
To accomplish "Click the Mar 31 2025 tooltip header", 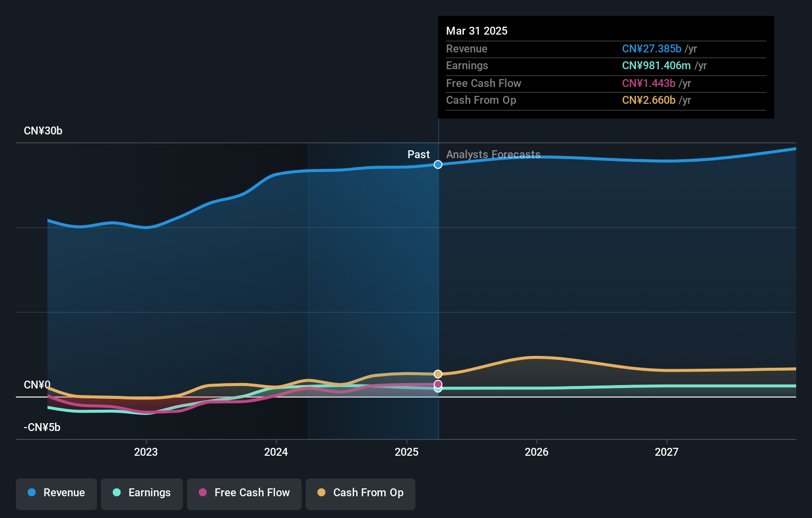I will (477, 31).
